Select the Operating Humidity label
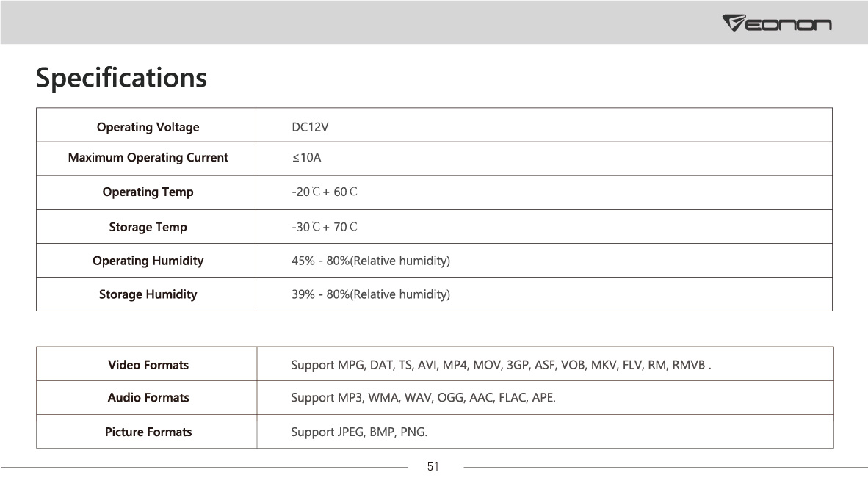 point(148,261)
